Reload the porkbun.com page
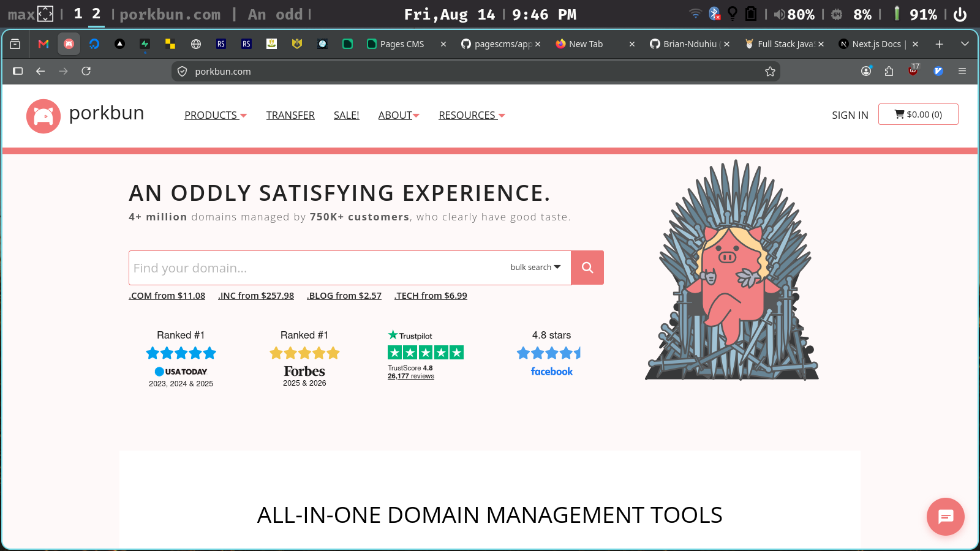Viewport: 980px width, 551px height. (x=86, y=71)
